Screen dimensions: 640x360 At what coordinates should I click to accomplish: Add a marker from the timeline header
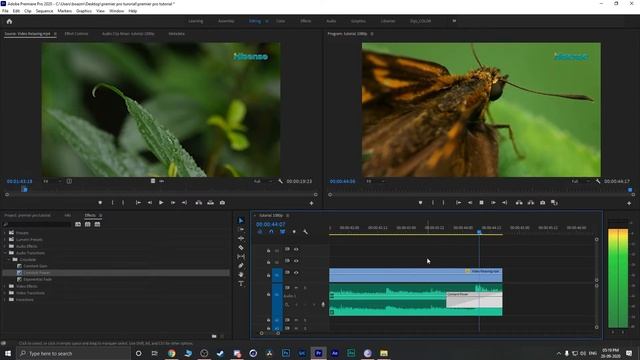pyautogui.click(x=294, y=232)
